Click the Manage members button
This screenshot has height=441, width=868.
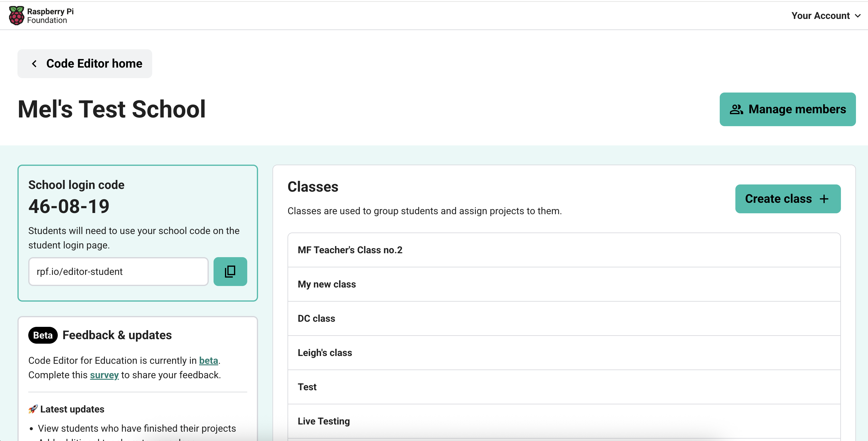click(787, 109)
